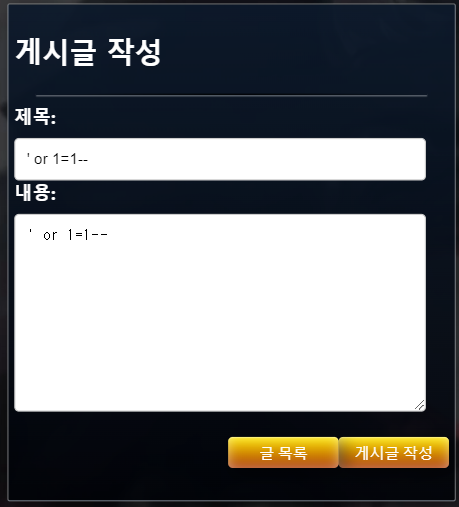Viewport: 459px width, 507px height.
Task: Click '1=1--' inside the title field
Action: (x=70, y=159)
